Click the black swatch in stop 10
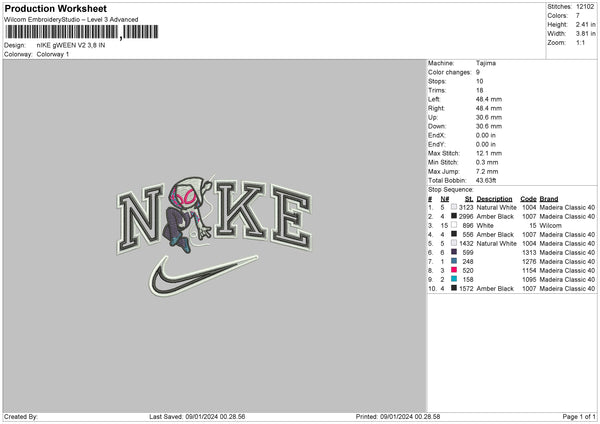 click(x=454, y=288)
